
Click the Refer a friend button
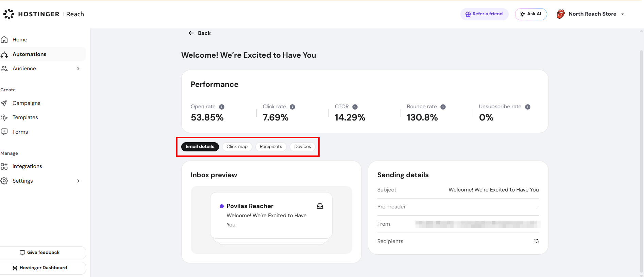(x=484, y=14)
